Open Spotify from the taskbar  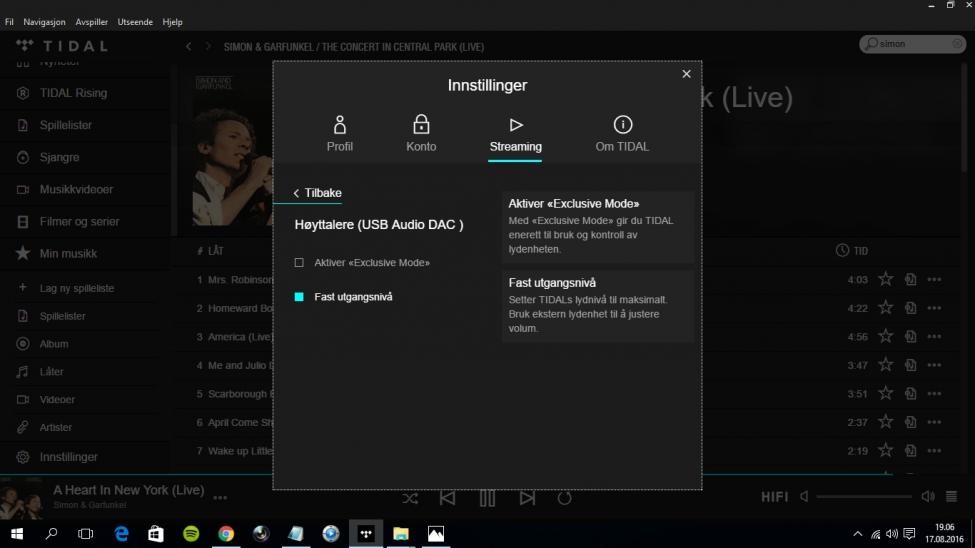point(191,534)
